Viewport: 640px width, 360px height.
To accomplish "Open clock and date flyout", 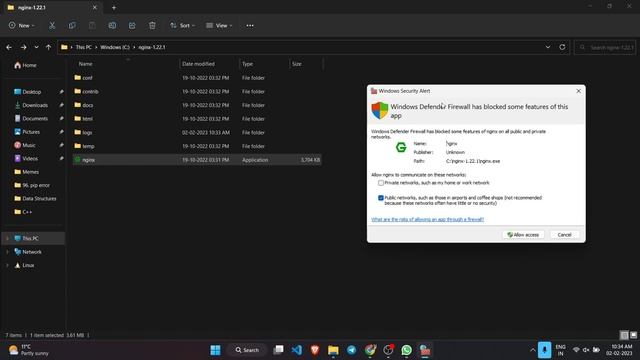I will click(x=620, y=350).
